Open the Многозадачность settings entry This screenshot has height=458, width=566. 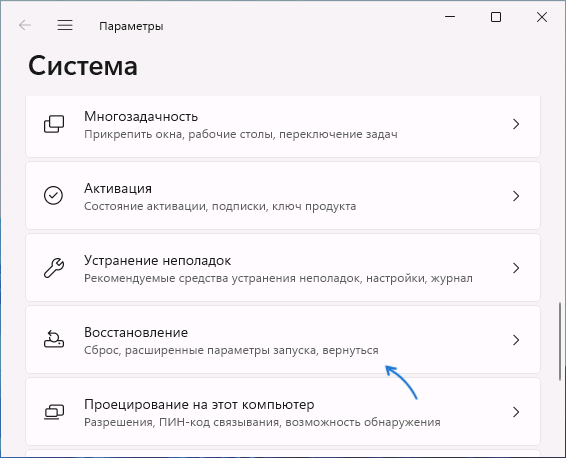283,125
